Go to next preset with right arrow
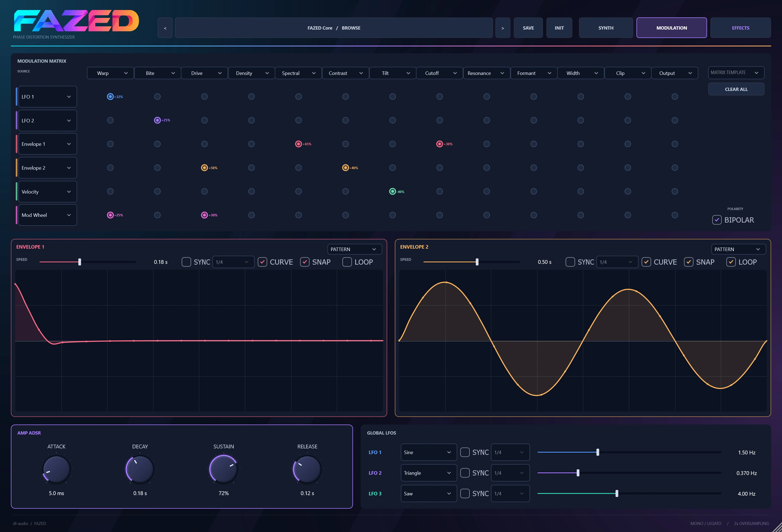Image resolution: width=782 pixels, height=532 pixels. click(503, 28)
